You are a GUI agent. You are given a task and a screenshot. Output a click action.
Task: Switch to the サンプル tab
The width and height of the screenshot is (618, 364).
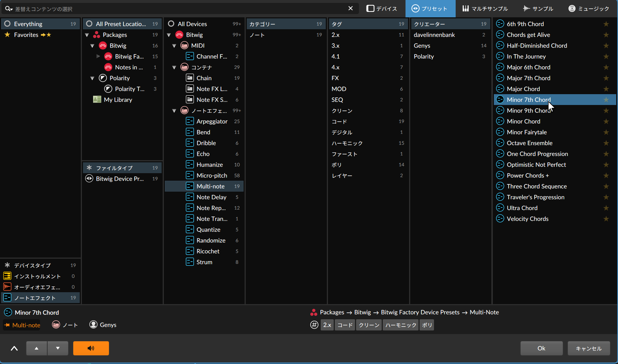tap(538, 9)
